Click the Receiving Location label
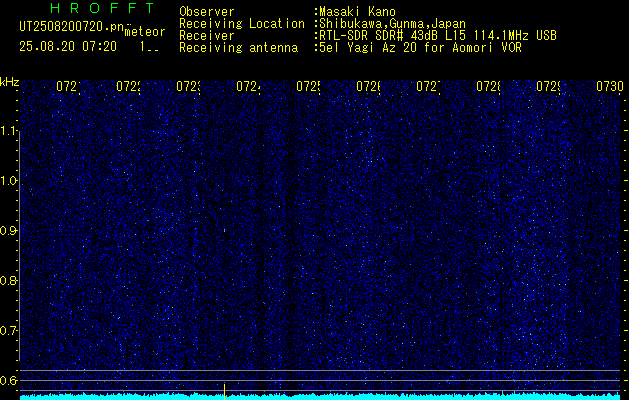This screenshot has height=400, width=629. pos(242,24)
